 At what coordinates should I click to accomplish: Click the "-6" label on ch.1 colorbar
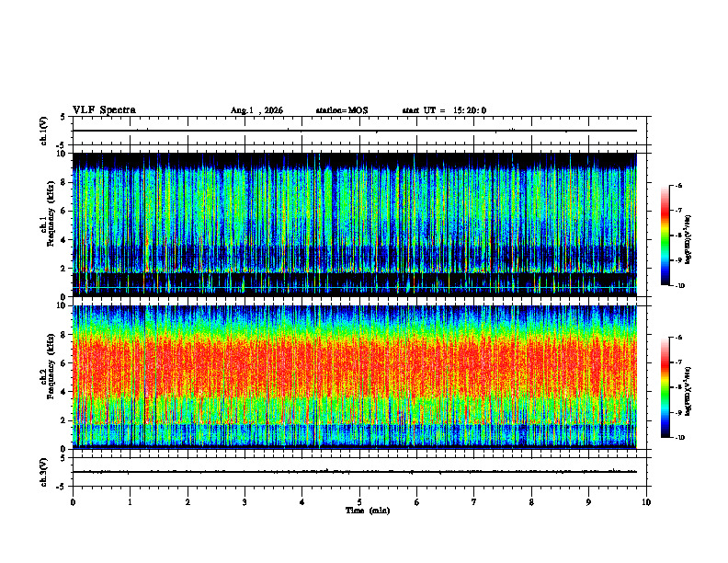point(678,185)
